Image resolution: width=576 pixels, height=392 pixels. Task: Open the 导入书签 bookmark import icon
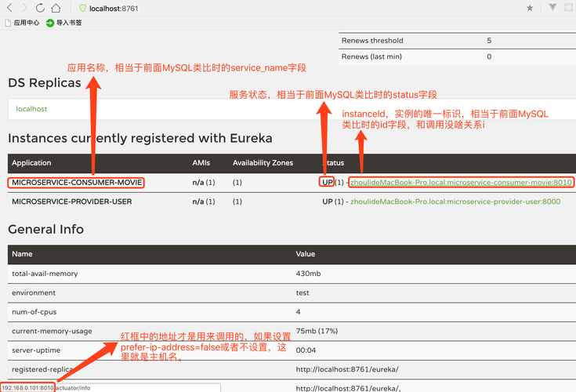(x=50, y=23)
